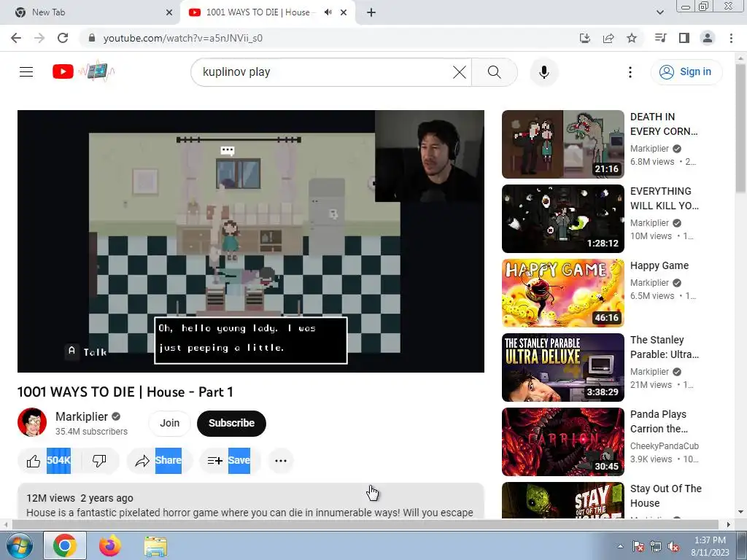The width and height of the screenshot is (747, 560).
Task: Open the Markiplier channel name link
Action: click(82, 416)
